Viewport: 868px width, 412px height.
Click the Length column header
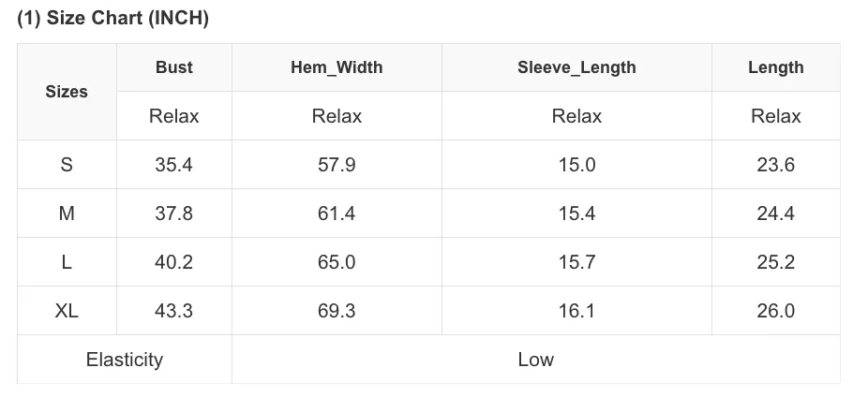(775, 67)
